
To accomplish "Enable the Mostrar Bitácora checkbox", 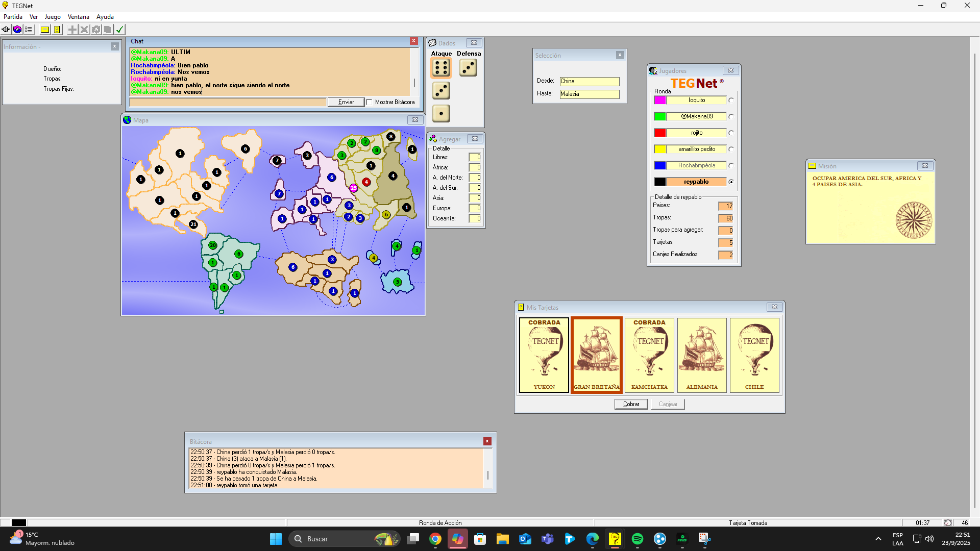I will tap(370, 102).
